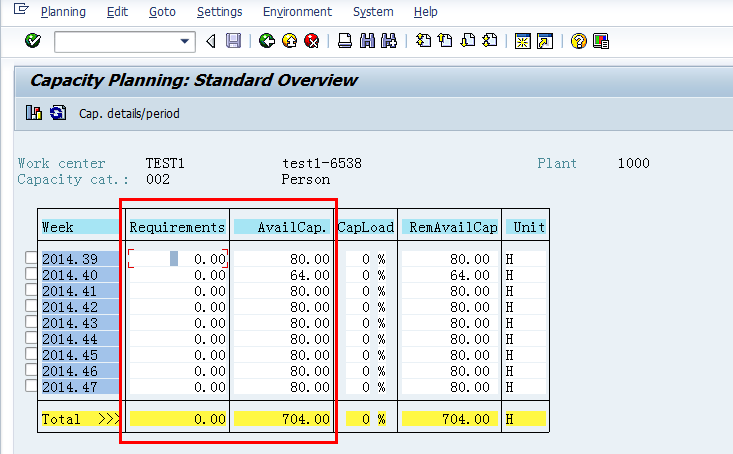Tick the checkbox for week 2014.47
Screen dimensions: 733x454
(x=31, y=386)
